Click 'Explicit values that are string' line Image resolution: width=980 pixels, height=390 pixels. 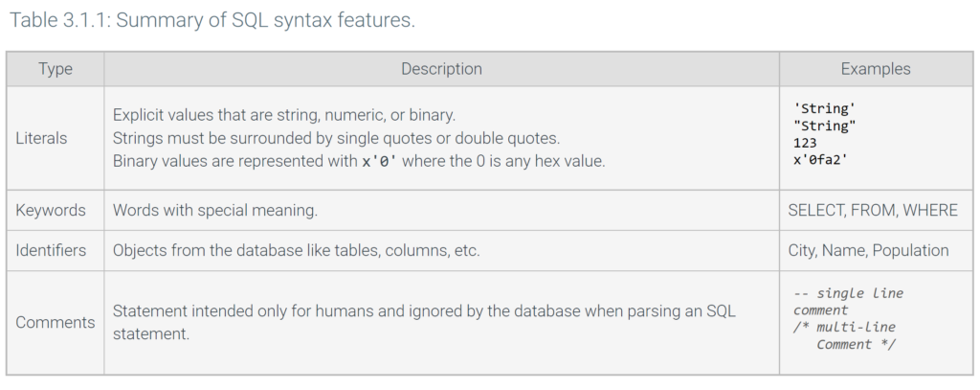[x=284, y=115]
